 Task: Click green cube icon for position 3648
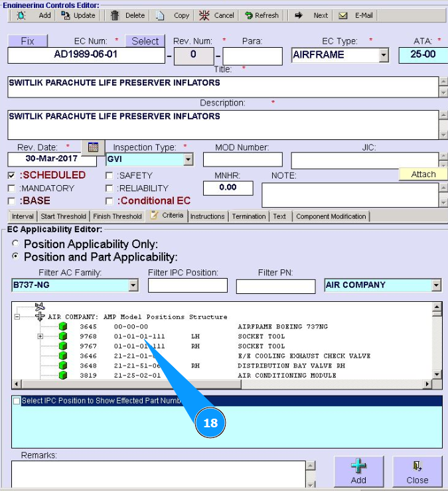coord(63,366)
